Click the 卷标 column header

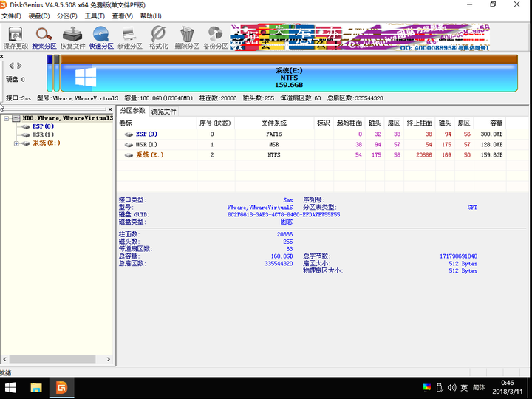pyautogui.click(x=157, y=123)
